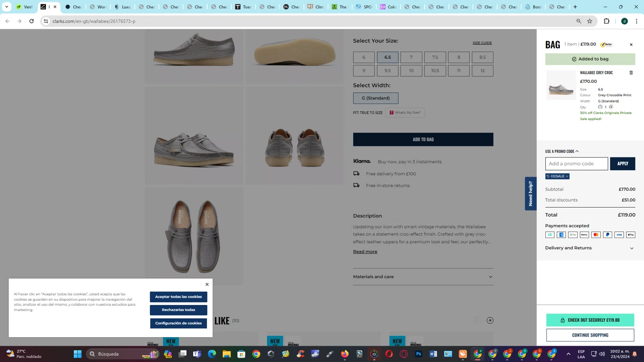Open Need help side tab
Screen dimensions: 644x362
(531, 193)
